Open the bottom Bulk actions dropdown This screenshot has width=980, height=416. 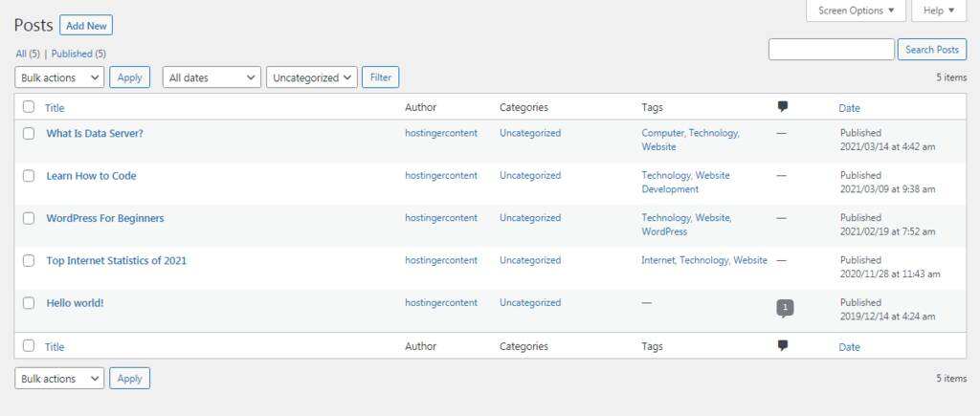pos(59,379)
